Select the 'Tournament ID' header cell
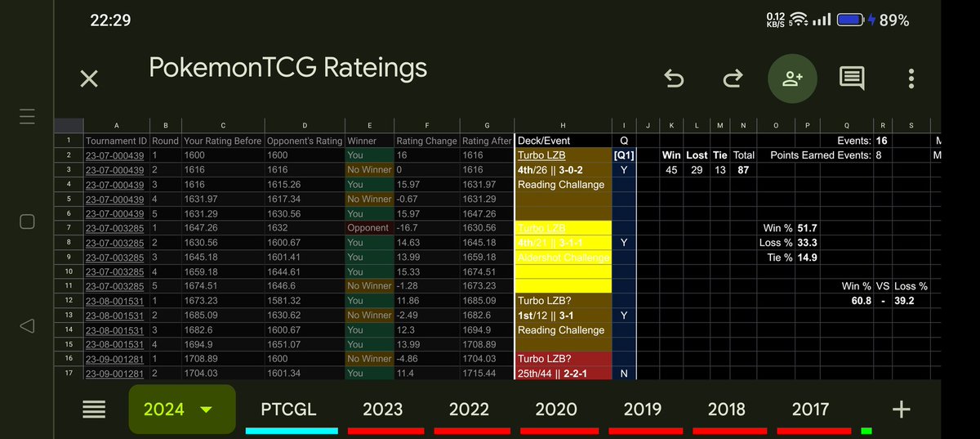The width and height of the screenshot is (980, 439). 117,141
